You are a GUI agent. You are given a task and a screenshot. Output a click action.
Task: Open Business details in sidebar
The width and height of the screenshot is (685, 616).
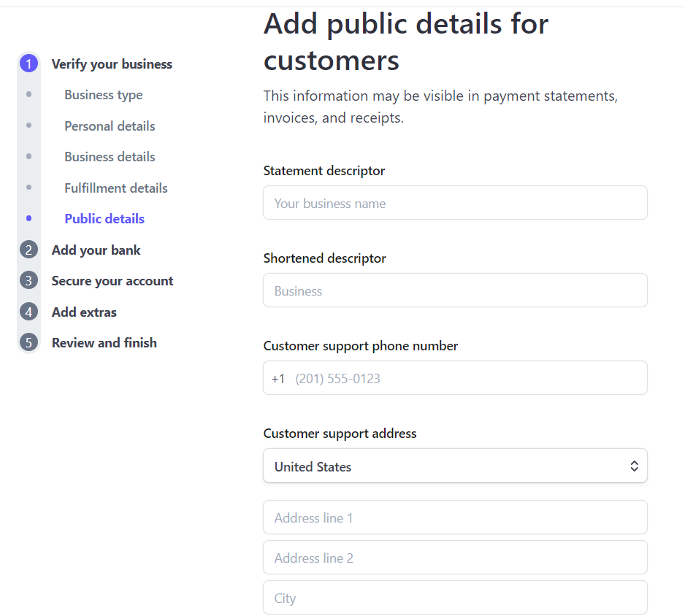click(110, 157)
